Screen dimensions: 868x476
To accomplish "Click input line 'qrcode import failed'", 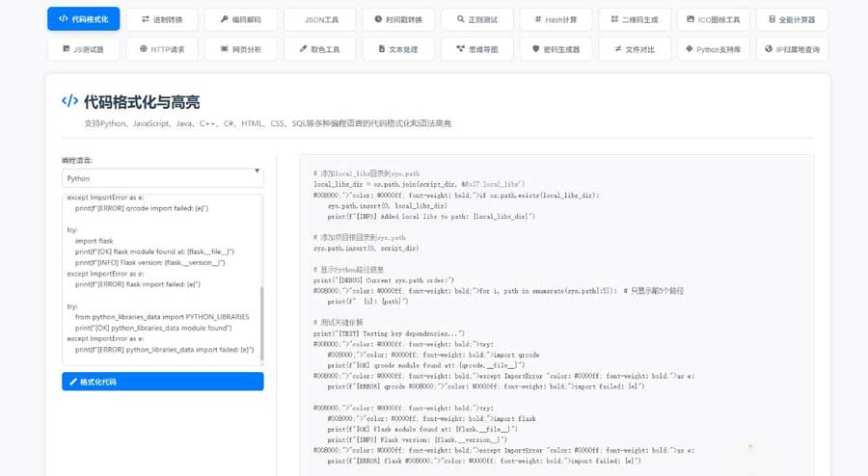I will pyautogui.click(x=142, y=208).
